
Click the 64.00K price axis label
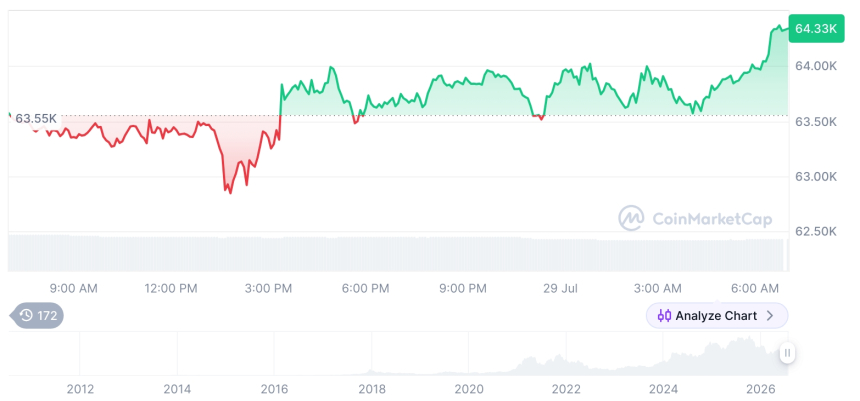click(x=816, y=66)
